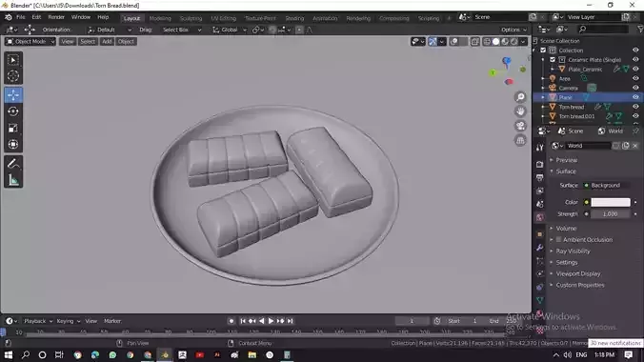644x362 pixels.
Task: Open the viewport Object menu
Action: pos(126,42)
